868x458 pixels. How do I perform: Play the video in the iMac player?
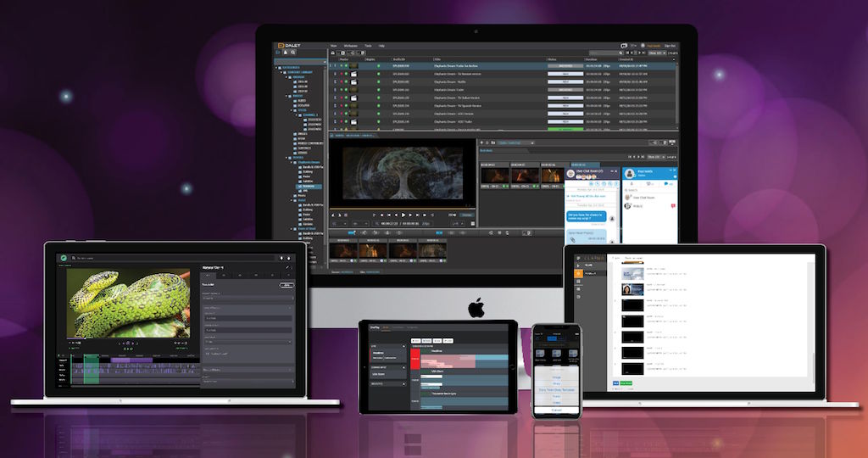(403, 215)
